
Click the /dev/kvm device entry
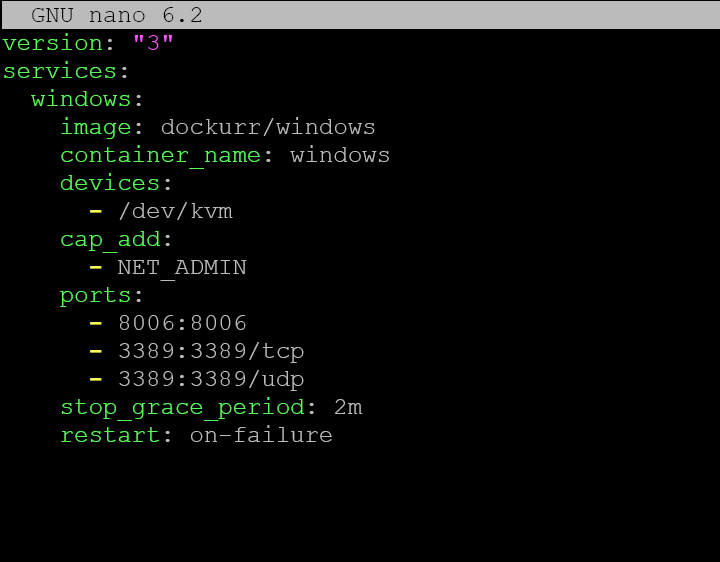click(175, 211)
